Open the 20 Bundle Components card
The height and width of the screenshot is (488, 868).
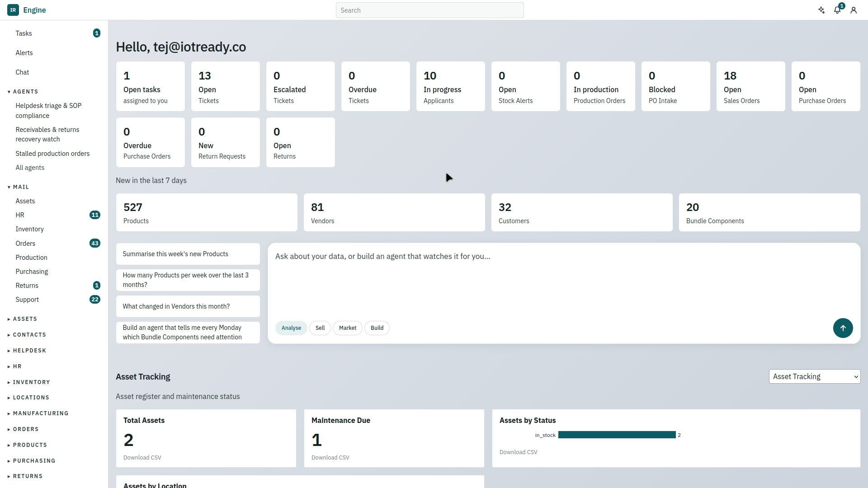(x=769, y=212)
